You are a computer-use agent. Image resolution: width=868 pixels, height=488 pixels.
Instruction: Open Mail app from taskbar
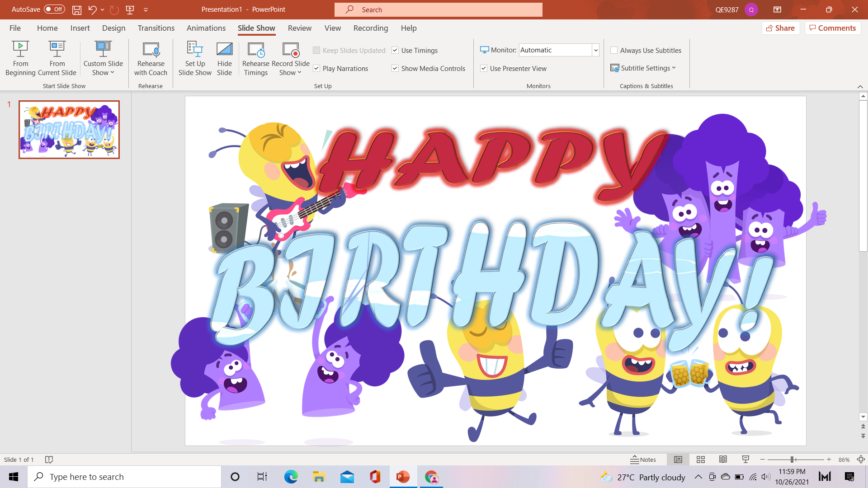(347, 477)
